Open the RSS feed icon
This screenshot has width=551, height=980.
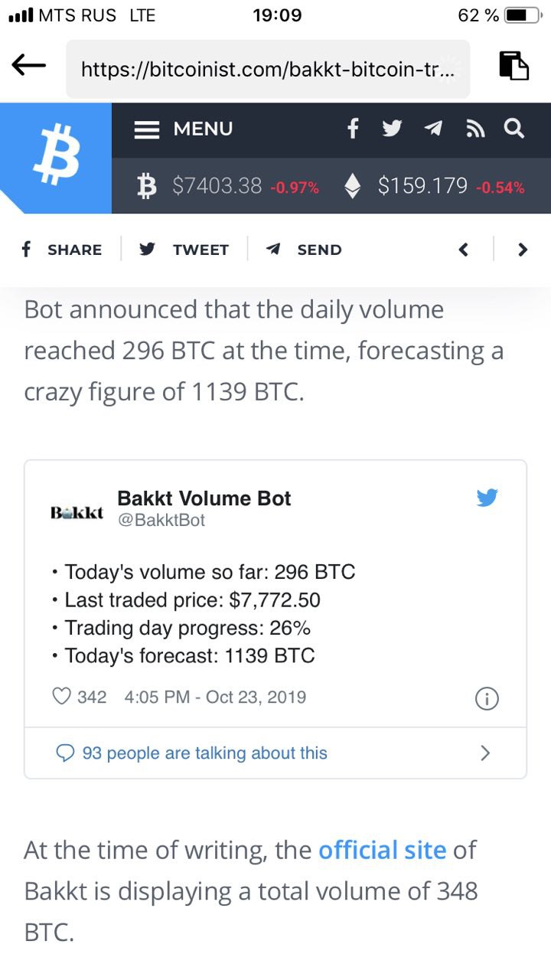pos(475,129)
